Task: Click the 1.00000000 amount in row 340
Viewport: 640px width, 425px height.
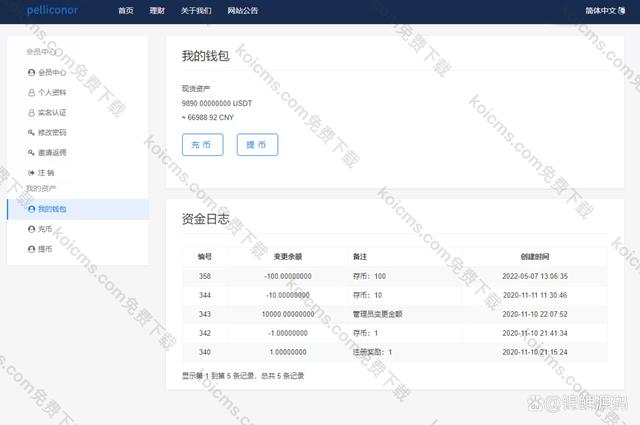Action: tap(288, 352)
